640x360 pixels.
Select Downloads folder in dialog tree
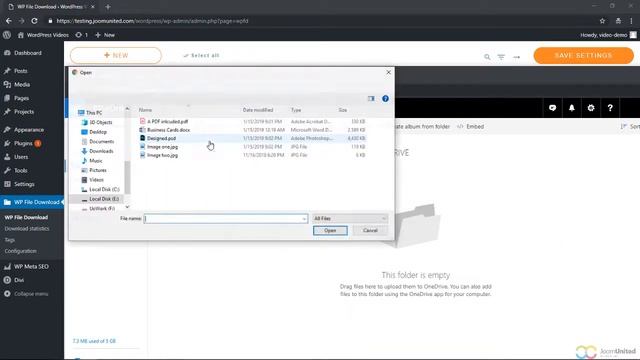pyautogui.click(x=101, y=151)
